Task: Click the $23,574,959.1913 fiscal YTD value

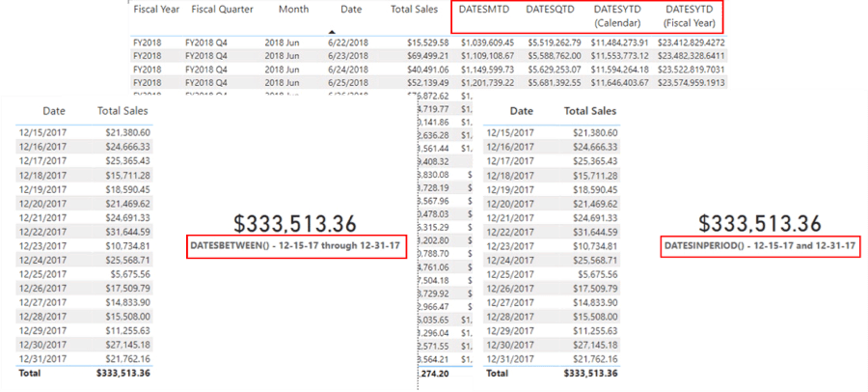Action: pyautogui.click(x=692, y=83)
